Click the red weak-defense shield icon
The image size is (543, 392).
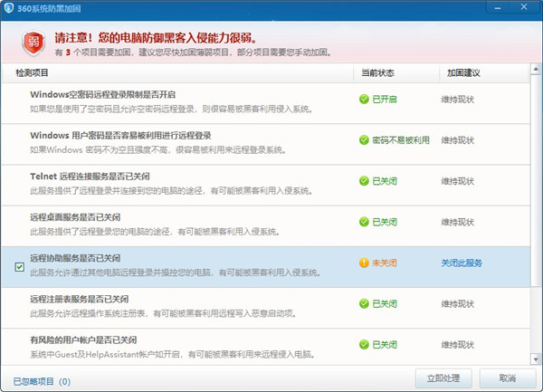point(33,43)
